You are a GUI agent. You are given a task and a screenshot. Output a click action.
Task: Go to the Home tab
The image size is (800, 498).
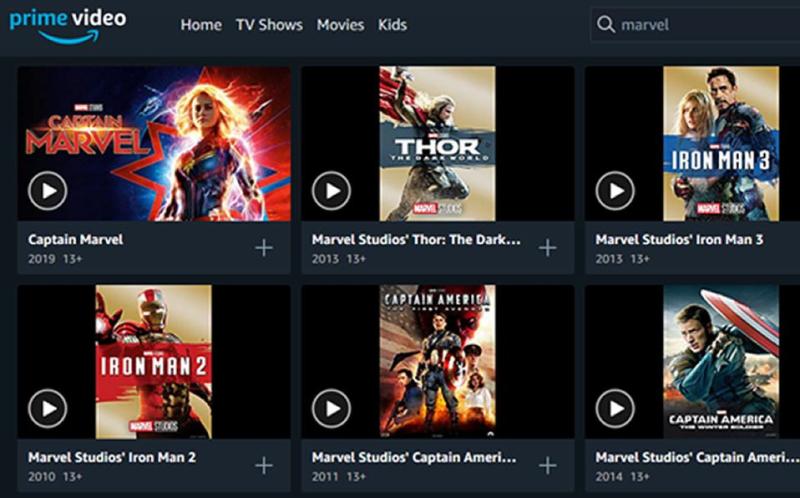pyautogui.click(x=201, y=25)
